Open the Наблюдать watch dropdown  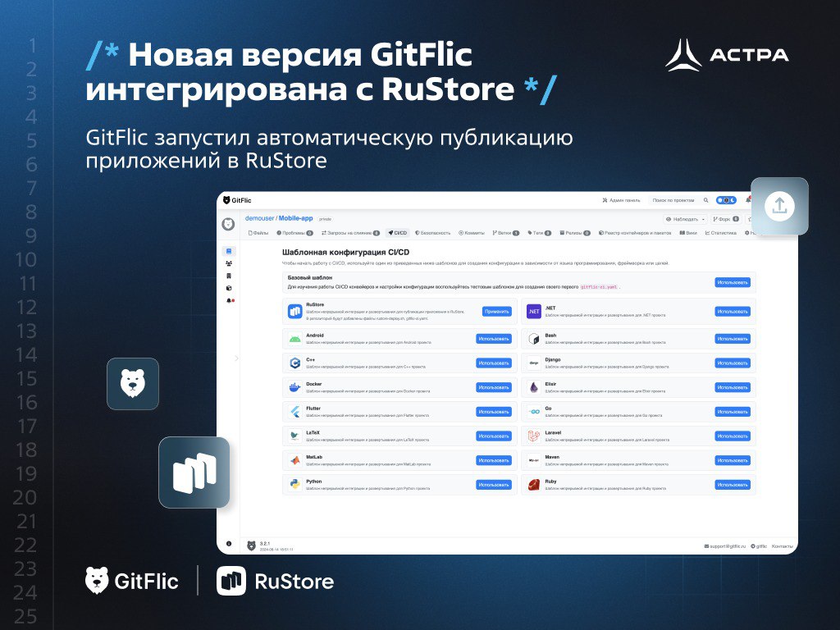tap(686, 219)
